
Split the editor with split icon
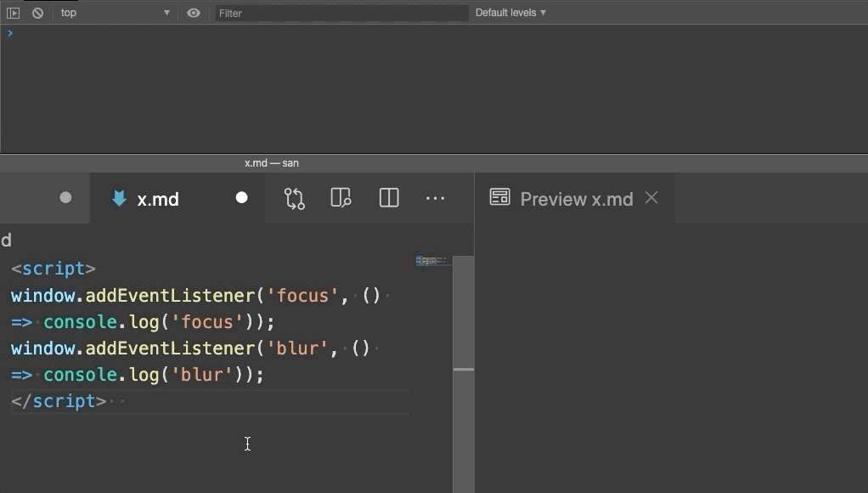point(389,198)
